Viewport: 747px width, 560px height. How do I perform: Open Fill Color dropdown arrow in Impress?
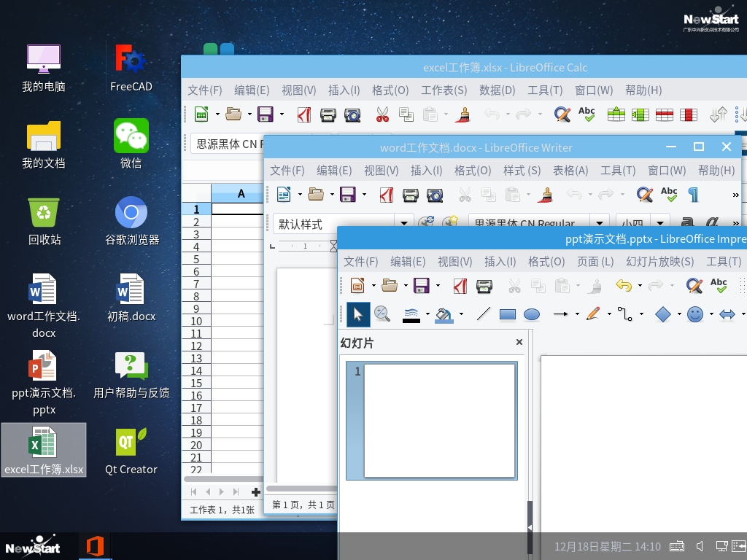(461, 314)
